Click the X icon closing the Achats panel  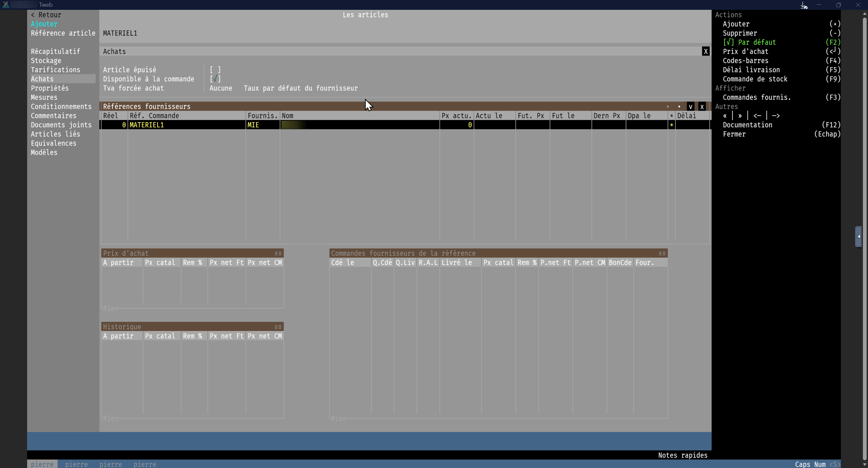pos(705,52)
